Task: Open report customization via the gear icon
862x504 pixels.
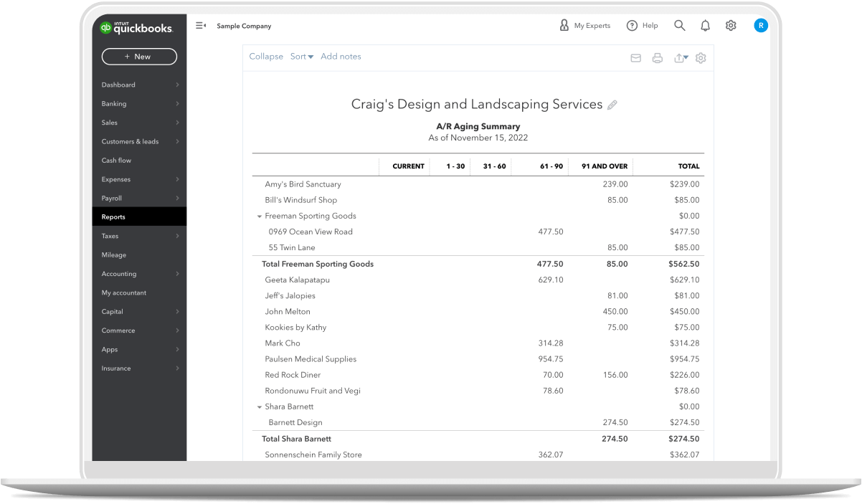Action: 701,58
